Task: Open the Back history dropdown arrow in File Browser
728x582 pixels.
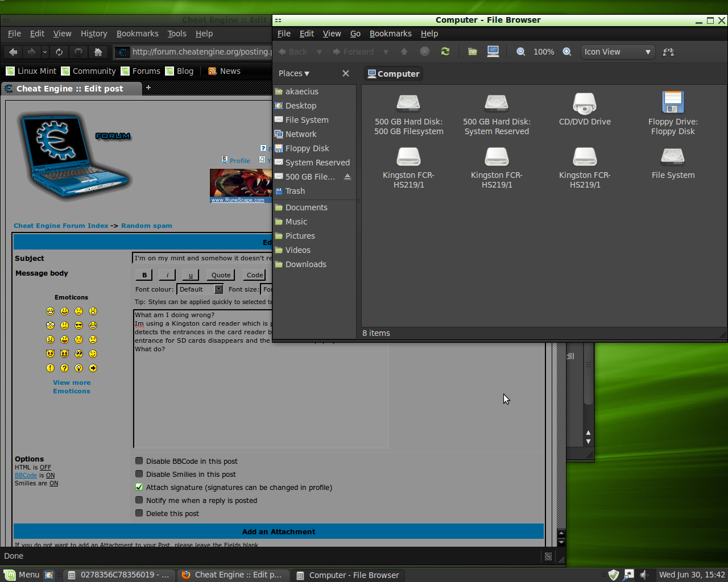Action: coord(319,52)
